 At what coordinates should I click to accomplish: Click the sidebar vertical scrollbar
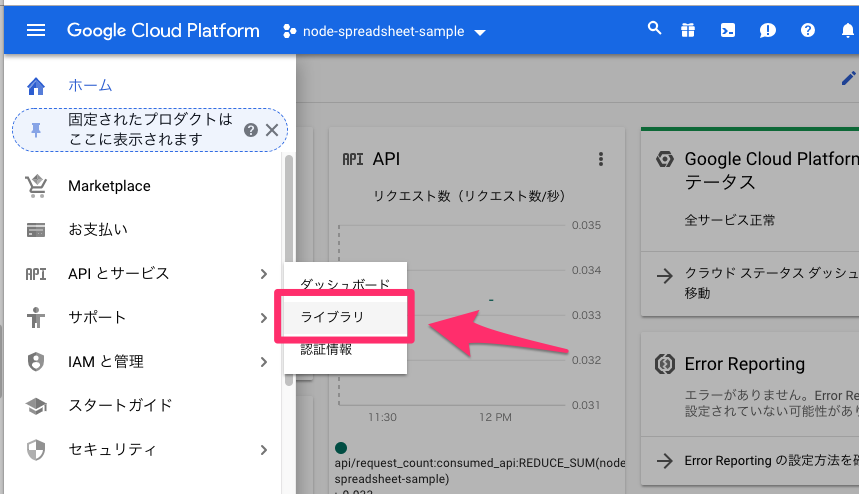tap(289, 271)
